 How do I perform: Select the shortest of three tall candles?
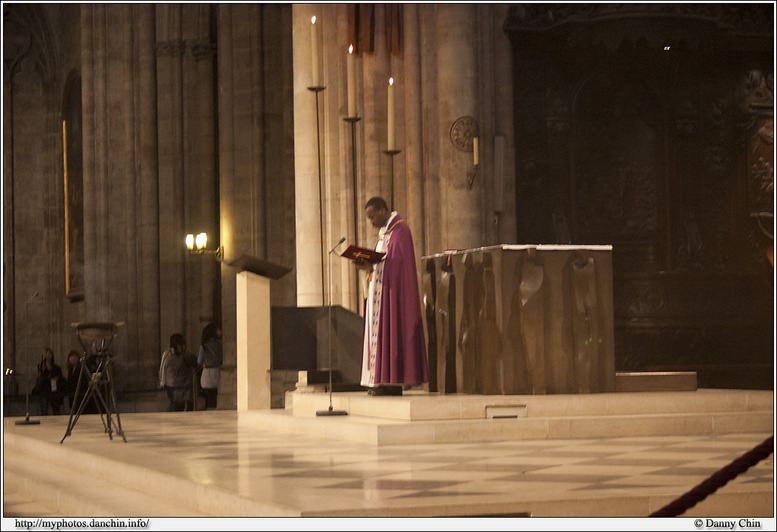click(x=390, y=113)
